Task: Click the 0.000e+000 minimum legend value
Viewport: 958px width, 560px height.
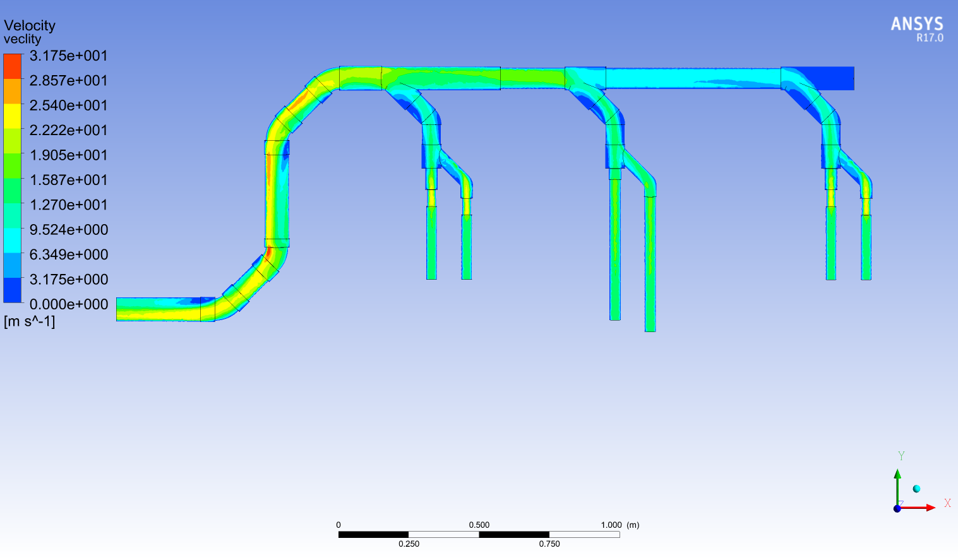Action: (x=68, y=304)
